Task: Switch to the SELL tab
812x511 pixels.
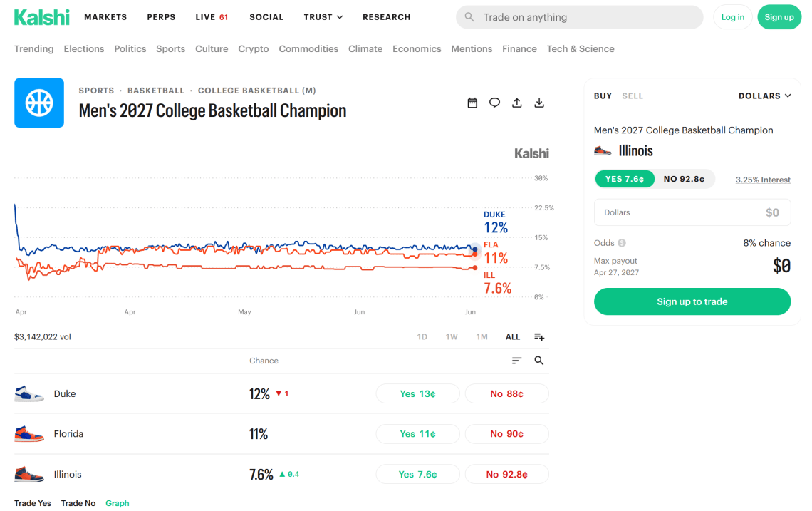Action: [633, 96]
